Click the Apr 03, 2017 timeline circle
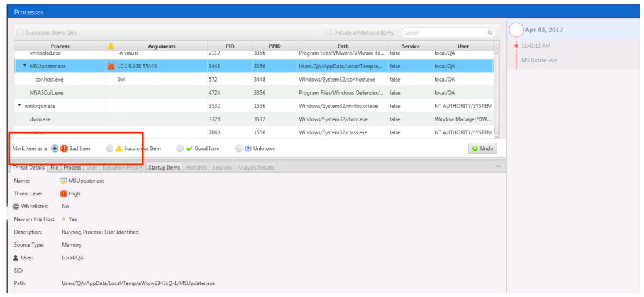 click(x=516, y=30)
